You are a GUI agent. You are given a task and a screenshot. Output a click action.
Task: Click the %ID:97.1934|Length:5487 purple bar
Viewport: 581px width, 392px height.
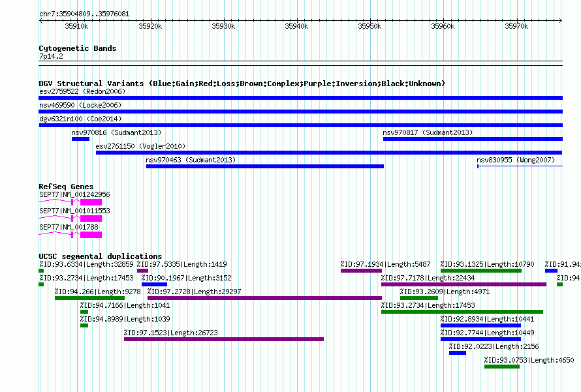[x=361, y=271]
